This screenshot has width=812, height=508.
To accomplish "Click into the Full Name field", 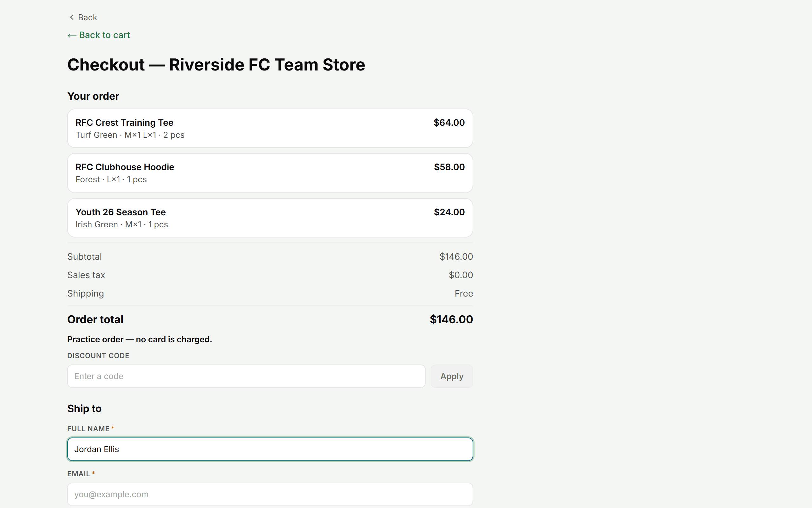I will point(270,449).
